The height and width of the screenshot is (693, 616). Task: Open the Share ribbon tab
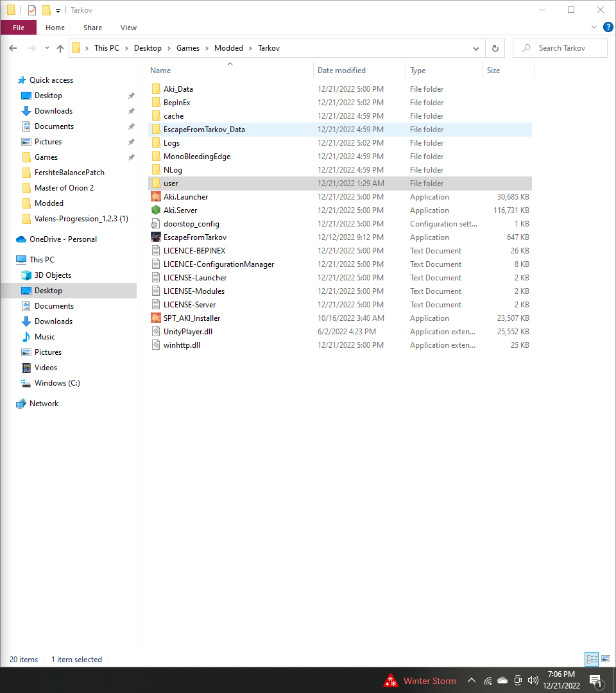click(93, 28)
